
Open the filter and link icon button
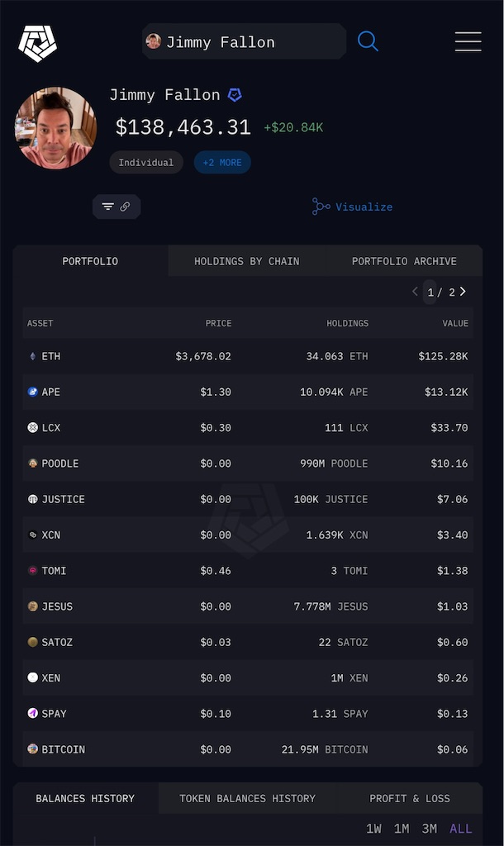pos(116,207)
